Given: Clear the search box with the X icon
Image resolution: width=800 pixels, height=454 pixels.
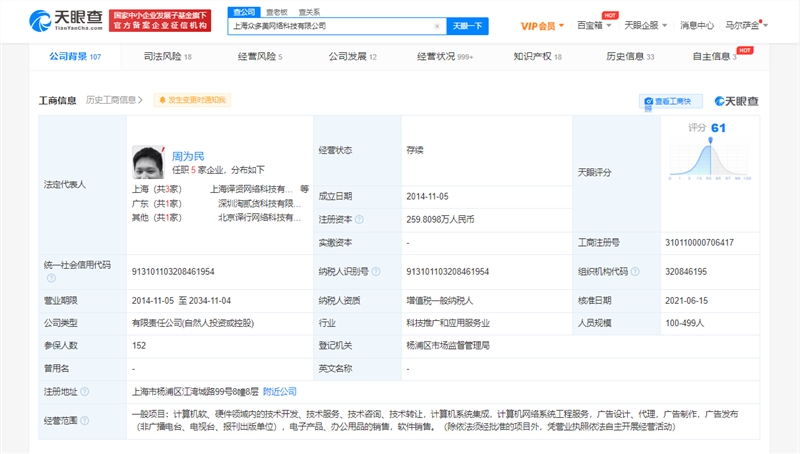Looking at the screenshot, I should click(437, 26).
